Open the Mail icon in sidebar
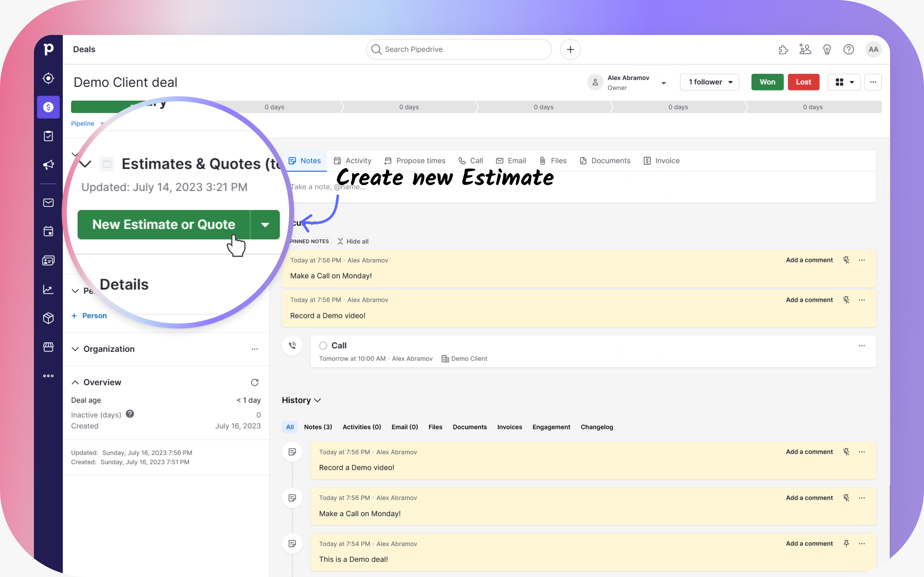The width and height of the screenshot is (924, 577). click(48, 203)
